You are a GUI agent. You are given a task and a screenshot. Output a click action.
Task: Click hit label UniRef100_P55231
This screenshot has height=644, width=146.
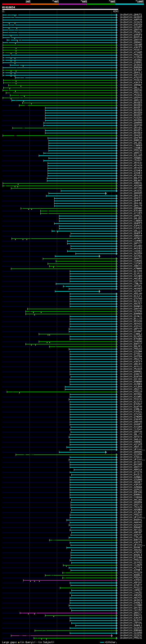pos(131,638)
